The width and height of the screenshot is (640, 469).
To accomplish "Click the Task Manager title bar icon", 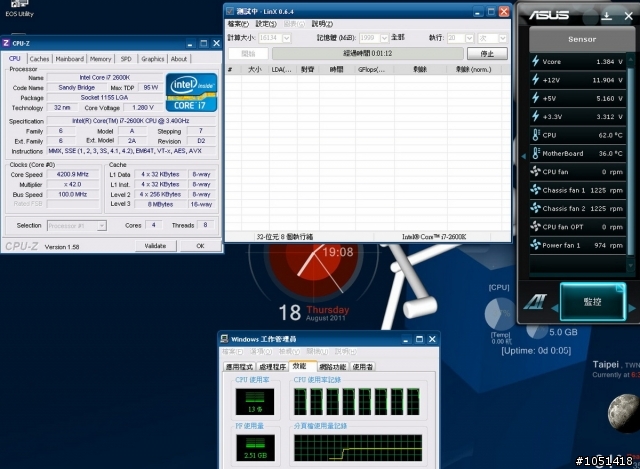I will pyautogui.click(x=224, y=339).
